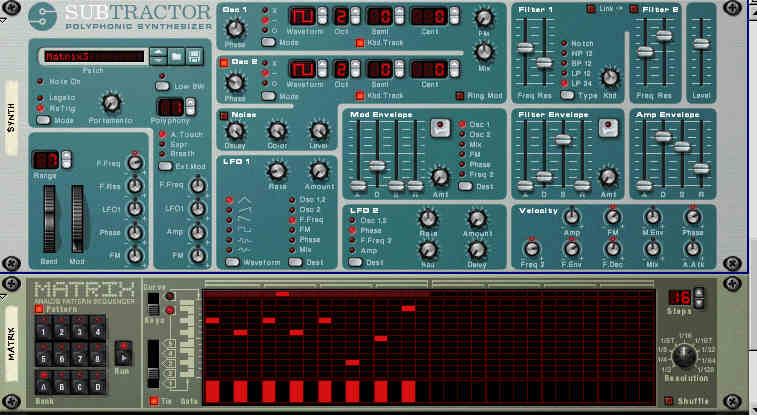This screenshot has height=415, width=757.
Task: Select Matrix bank D
Action: 98,384
